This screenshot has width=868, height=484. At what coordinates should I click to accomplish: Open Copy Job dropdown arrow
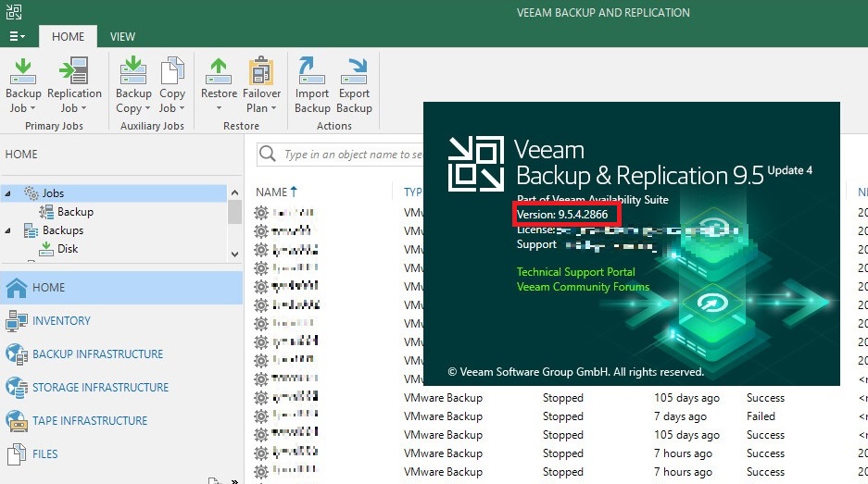(x=182, y=108)
